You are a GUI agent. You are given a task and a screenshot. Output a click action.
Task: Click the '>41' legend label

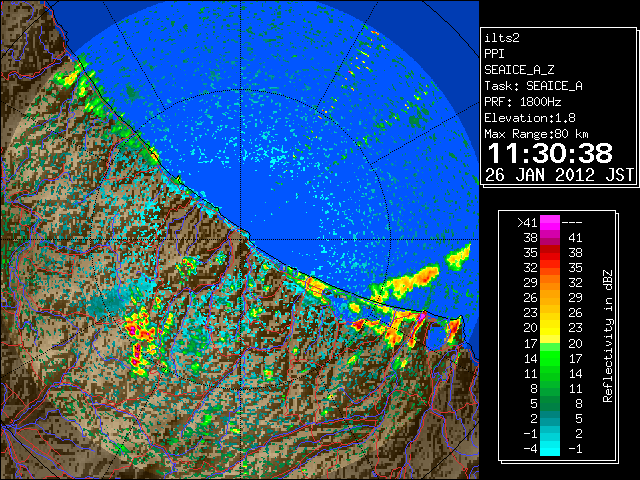(x=527, y=223)
